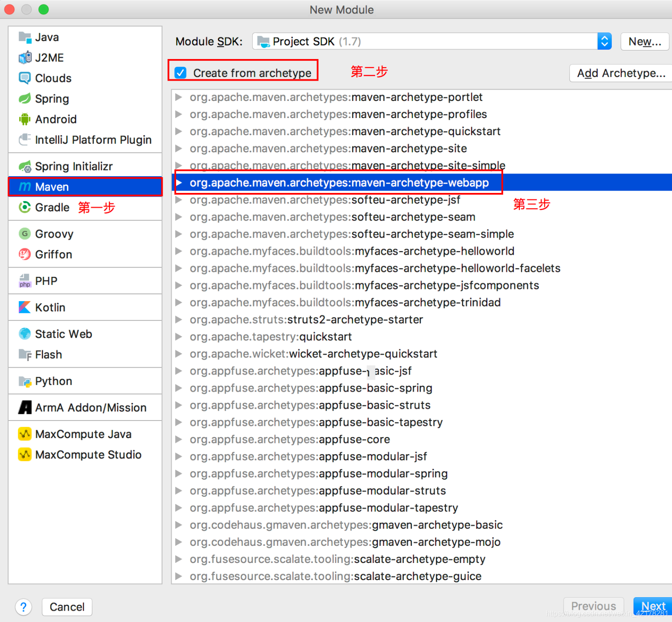Expand wicket-archetype-quickstart entry
The height and width of the screenshot is (622, 672).
pos(179,354)
